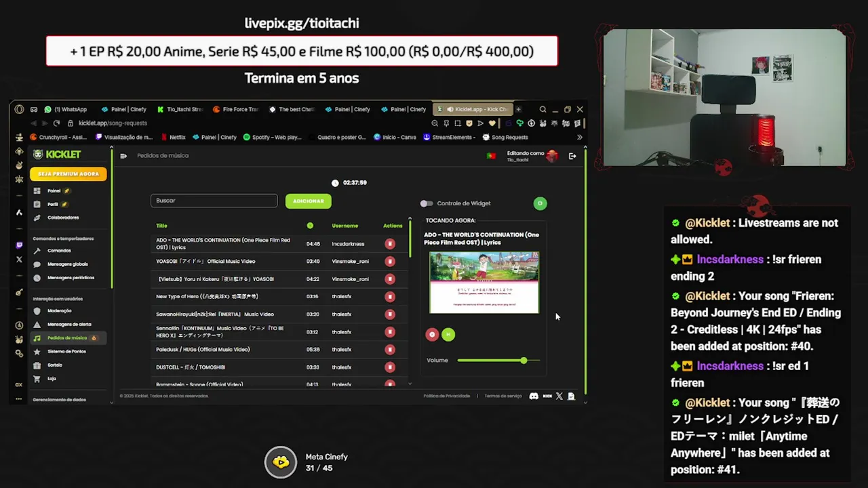Open the X icon in Kicklet footer
This screenshot has height=488, width=868.
(559, 396)
